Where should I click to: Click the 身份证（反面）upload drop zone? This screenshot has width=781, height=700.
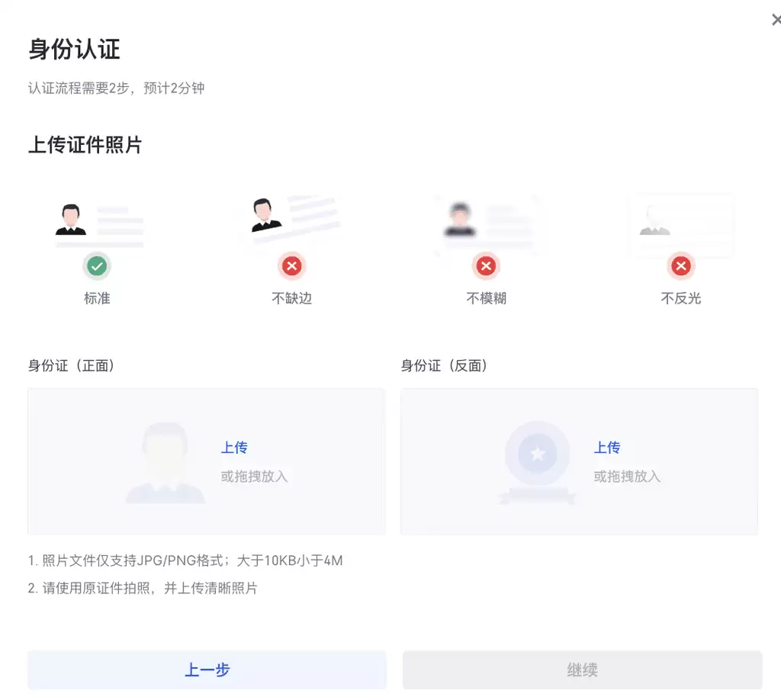tap(580, 461)
